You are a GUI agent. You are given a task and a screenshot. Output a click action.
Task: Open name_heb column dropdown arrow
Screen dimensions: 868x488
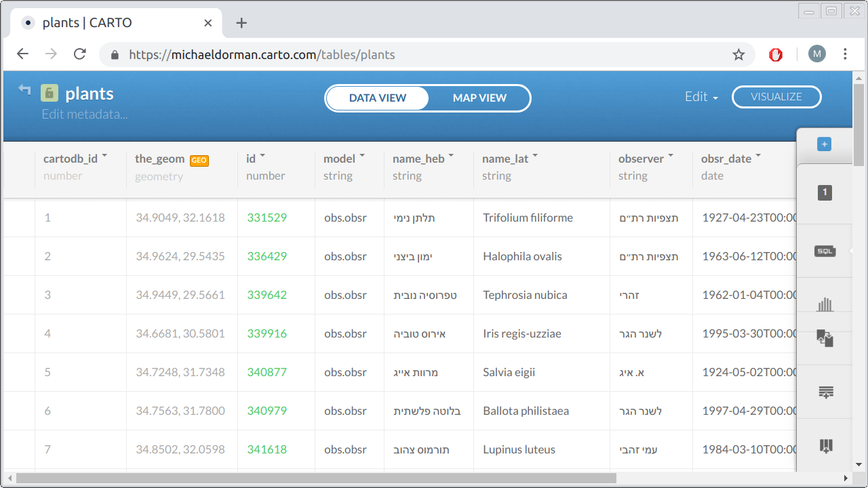coord(451,157)
